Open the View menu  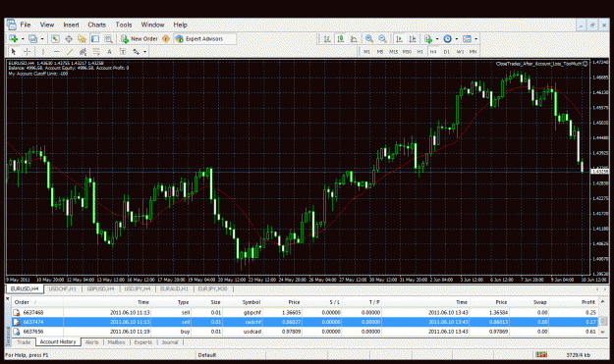coord(47,25)
